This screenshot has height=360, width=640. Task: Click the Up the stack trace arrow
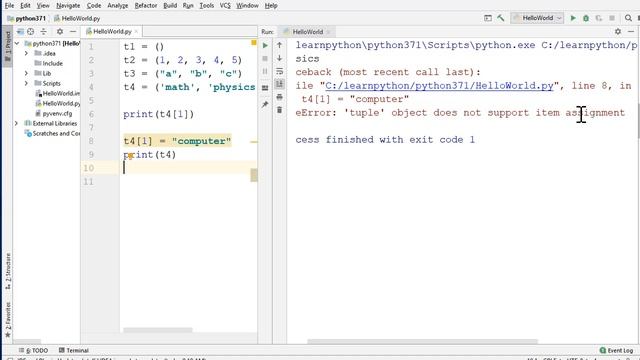point(280,45)
